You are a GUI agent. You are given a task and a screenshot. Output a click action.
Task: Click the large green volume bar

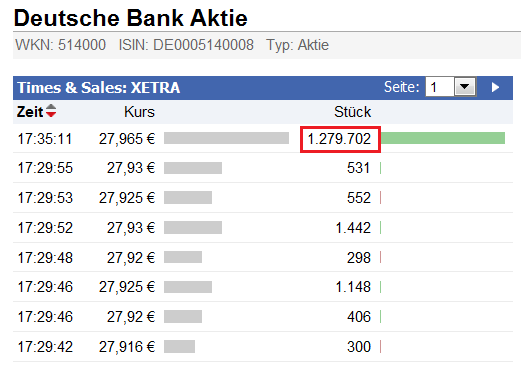tap(443, 138)
